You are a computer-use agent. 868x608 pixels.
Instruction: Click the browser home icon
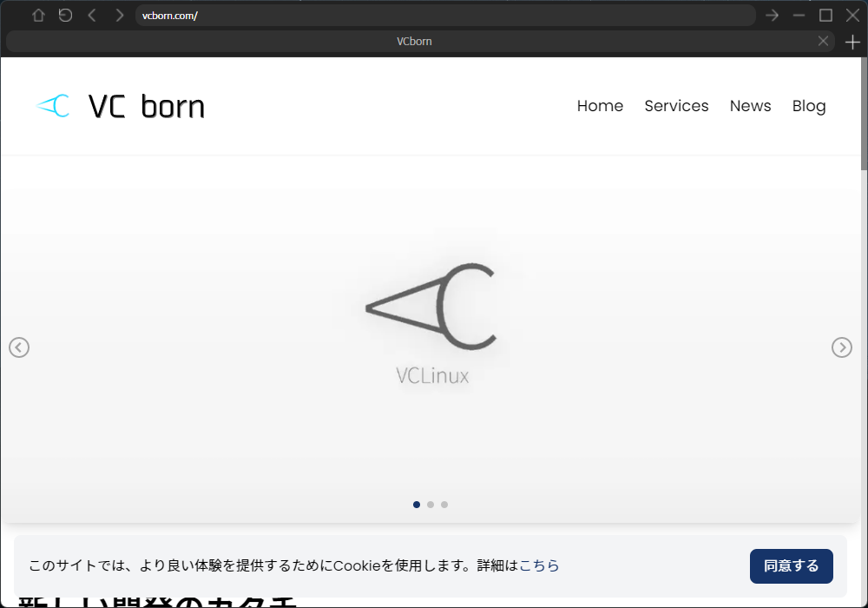pyautogui.click(x=38, y=15)
